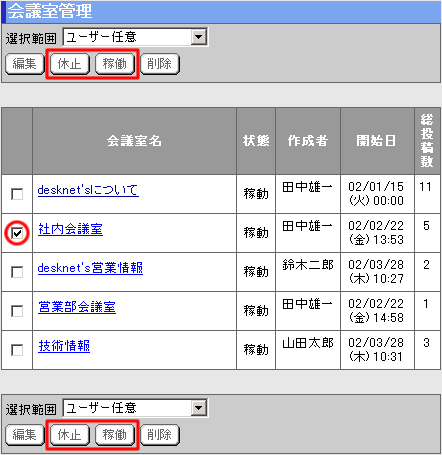The height and width of the screenshot is (455, 442).
Task: Click the top ユーザー任意 combo box field
Action: tap(135, 37)
